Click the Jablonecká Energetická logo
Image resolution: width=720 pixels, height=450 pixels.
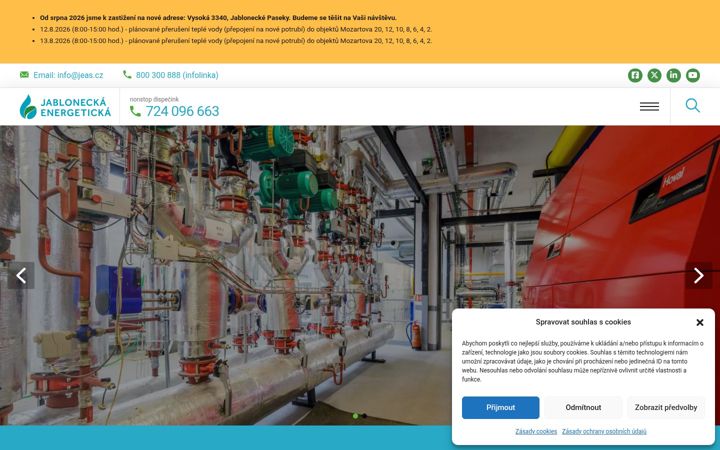[65, 107]
